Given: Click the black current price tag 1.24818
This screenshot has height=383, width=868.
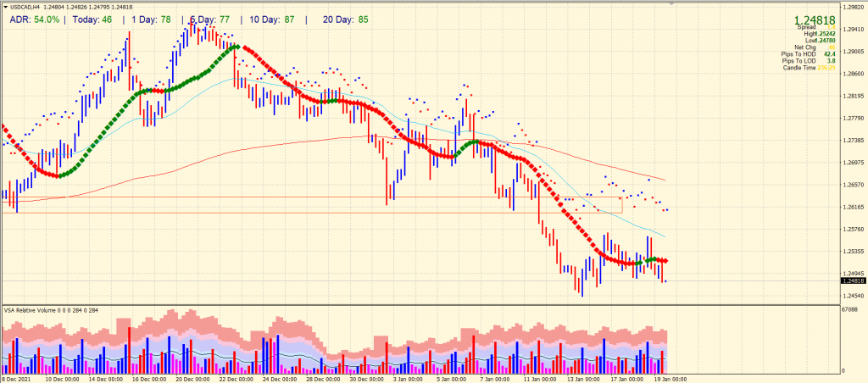Looking at the screenshot, I should tap(853, 281).
